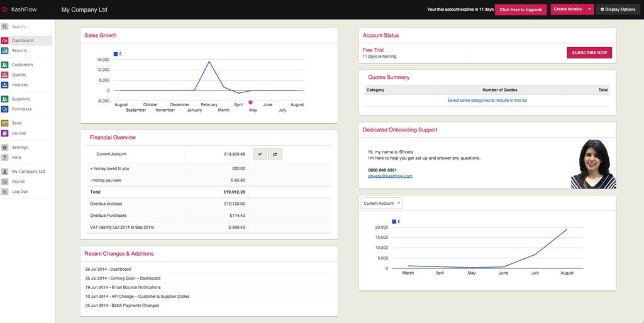
Task: Click the checkmark button beside Current Account
Action: click(x=260, y=153)
